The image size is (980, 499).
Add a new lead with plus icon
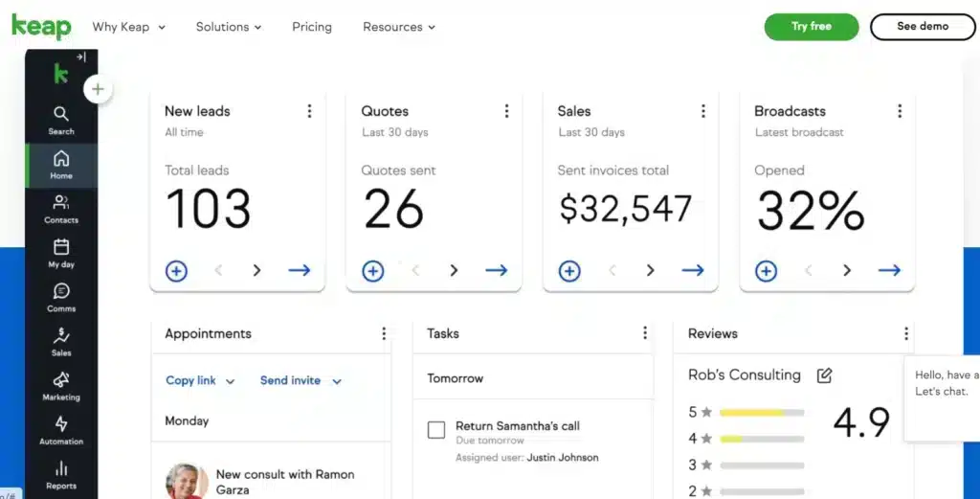coord(176,271)
